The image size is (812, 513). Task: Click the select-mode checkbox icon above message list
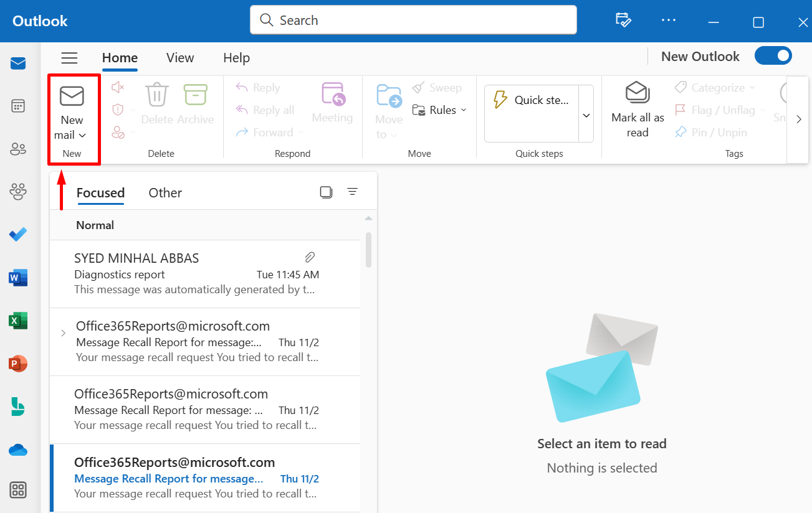point(326,192)
